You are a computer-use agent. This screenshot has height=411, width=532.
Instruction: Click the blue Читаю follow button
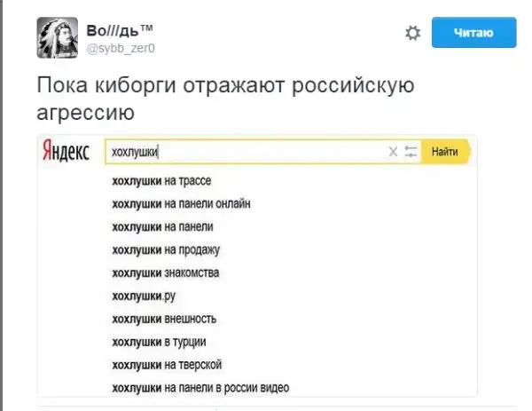473,34
